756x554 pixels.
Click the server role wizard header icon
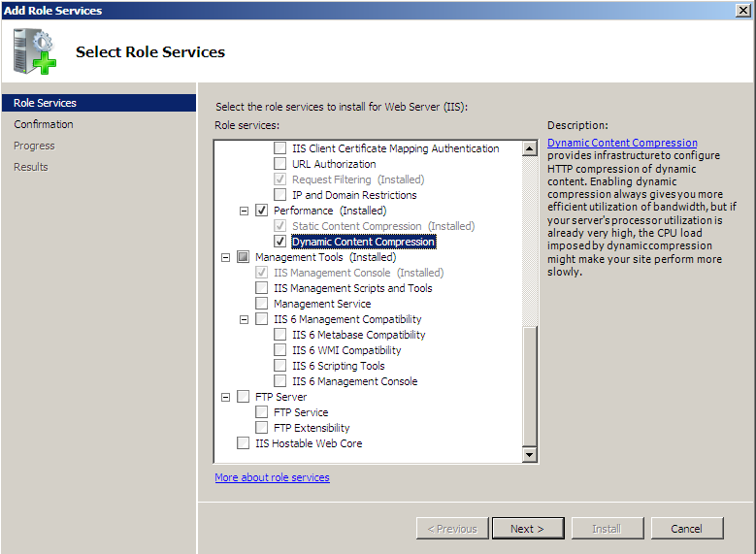[x=35, y=51]
